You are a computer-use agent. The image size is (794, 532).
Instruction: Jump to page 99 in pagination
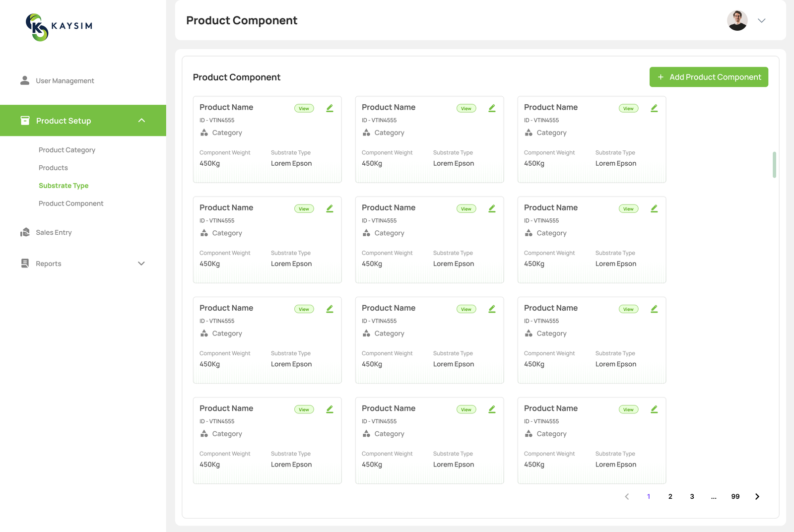(735, 497)
